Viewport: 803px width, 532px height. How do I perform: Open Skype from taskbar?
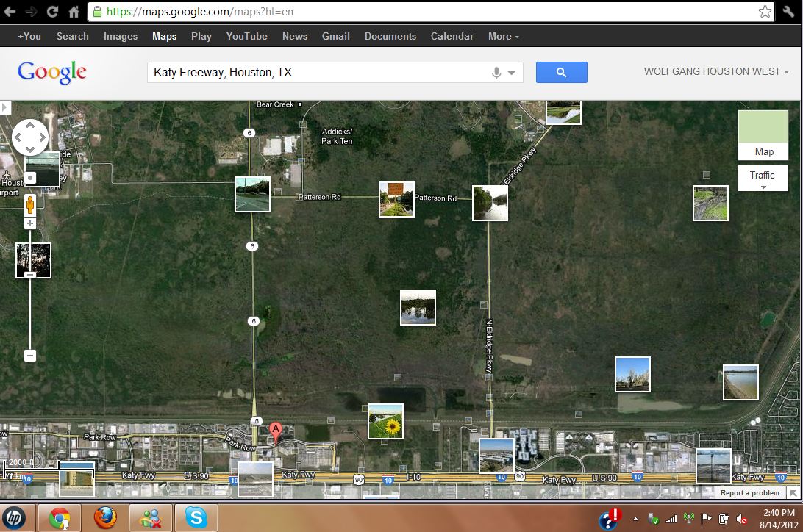coord(196,518)
